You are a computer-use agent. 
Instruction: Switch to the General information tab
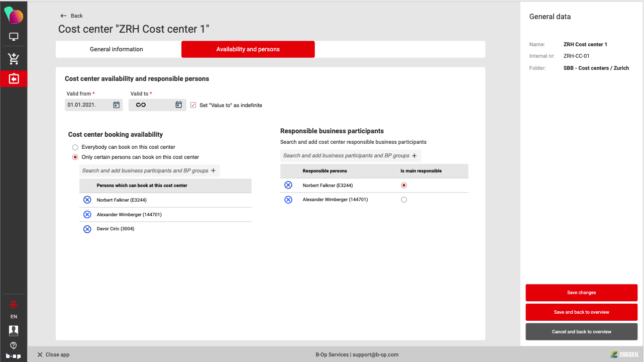(x=117, y=49)
